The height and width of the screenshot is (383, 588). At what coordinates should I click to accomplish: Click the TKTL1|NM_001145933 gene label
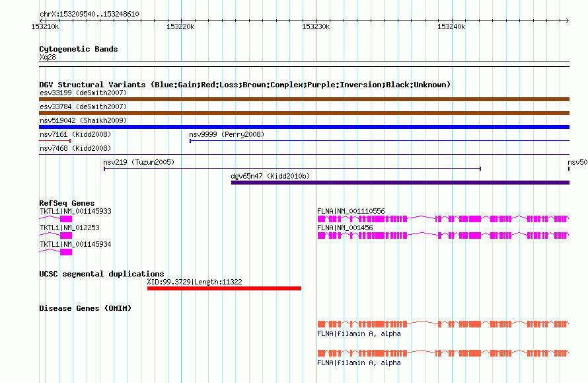75,211
